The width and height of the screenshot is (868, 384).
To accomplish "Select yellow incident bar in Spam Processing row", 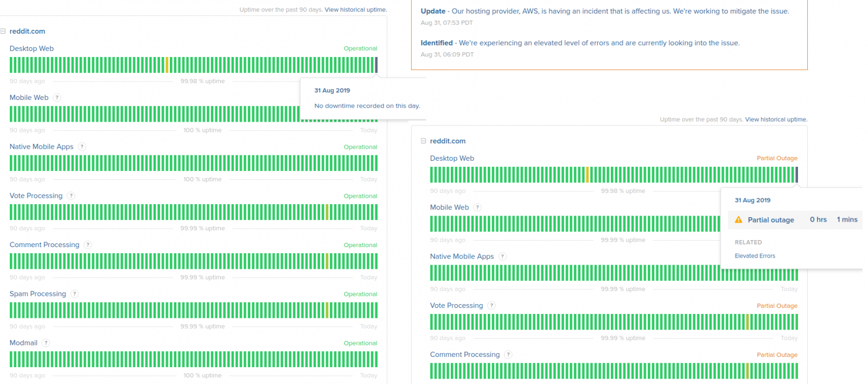I will tap(327, 310).
